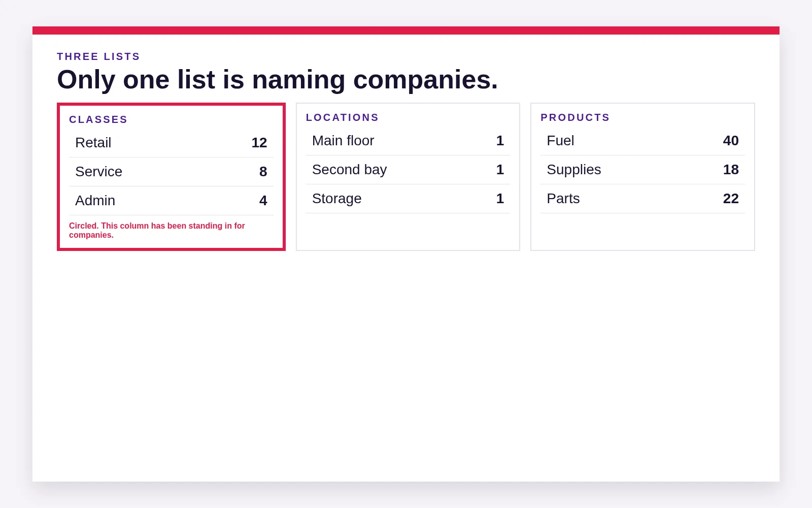Select the PRODUCTS list heading
812x508 pixels.
point(575,117)
